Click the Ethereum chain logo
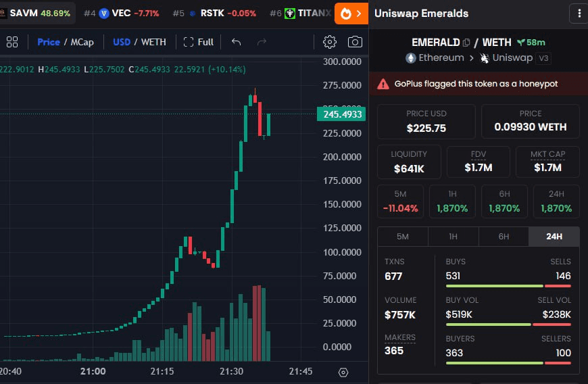Image resolution: width=588 pixels, height=384 pixels. point(411,58)
